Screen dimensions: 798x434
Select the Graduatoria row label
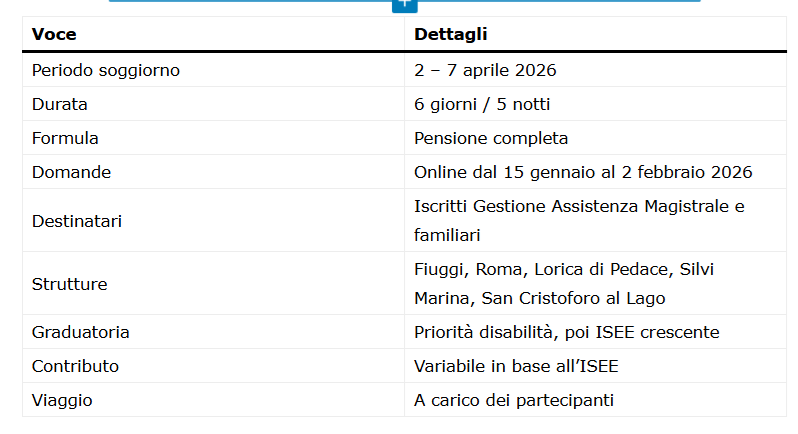[81, 332]
